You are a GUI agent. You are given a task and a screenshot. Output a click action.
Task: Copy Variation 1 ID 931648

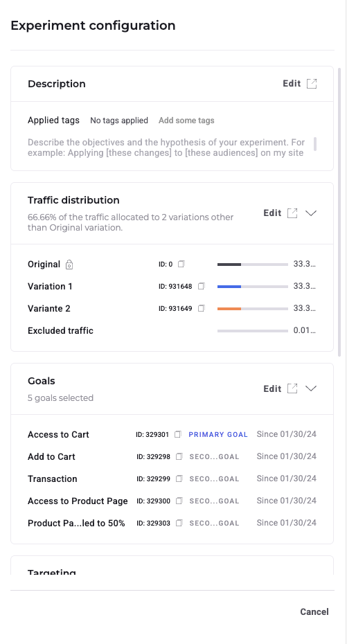202,286
